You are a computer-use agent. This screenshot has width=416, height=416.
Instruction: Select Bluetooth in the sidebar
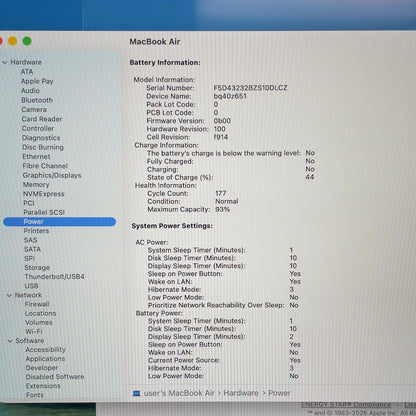pyautogui.click(x=37, y=100)
